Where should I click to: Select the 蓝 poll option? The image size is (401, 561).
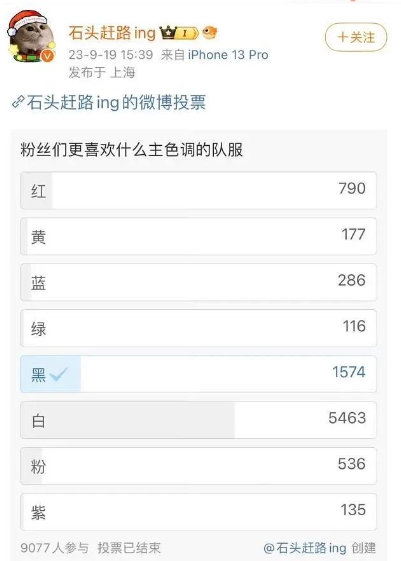point(198,282)
